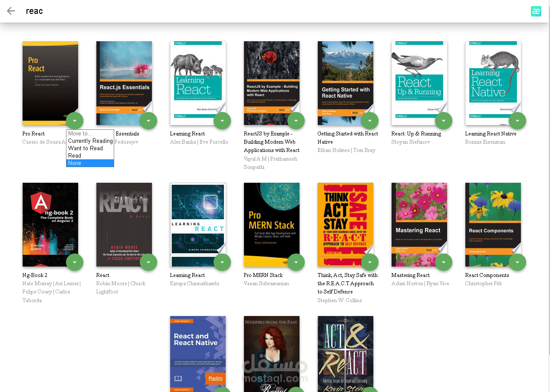Click the "Pro MERN Stack" title text
Image resolution: width=550 pixels, height=392 pixels.
coord(263,275)
